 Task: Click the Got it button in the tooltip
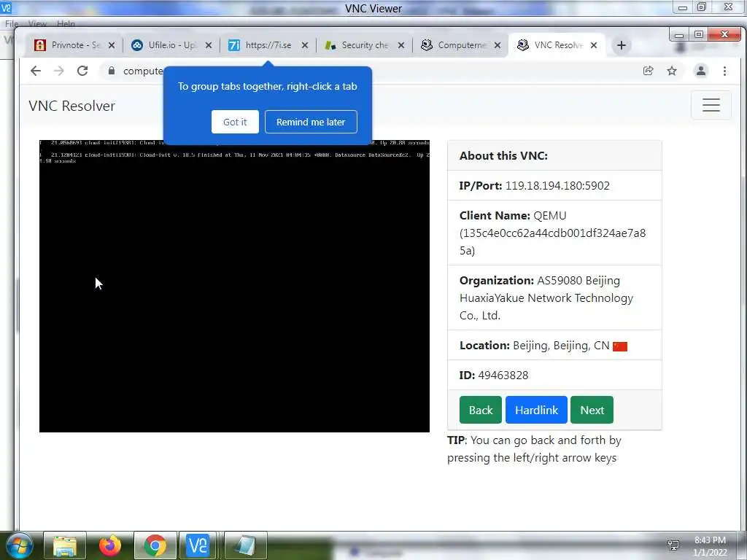coord(235,122)
